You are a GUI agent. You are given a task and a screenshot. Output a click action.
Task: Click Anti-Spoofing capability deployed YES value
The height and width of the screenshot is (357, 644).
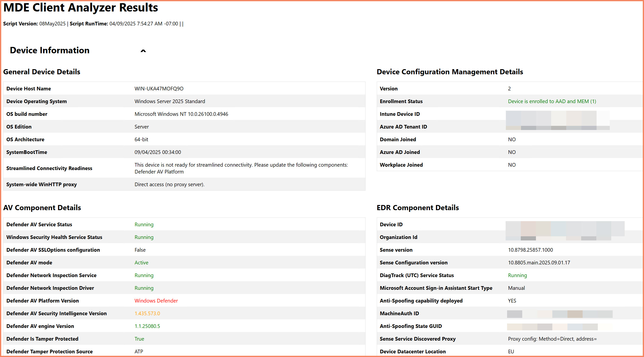coord(512,301)
